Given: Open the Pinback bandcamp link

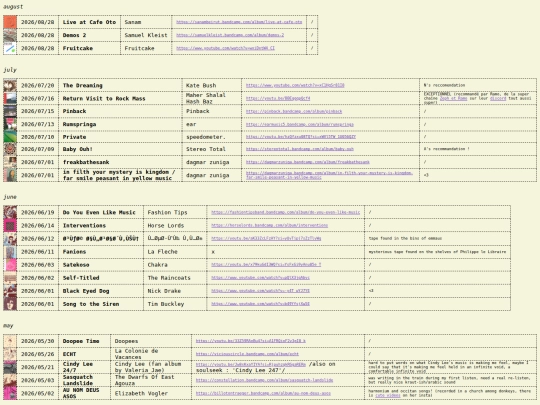Looking at the screenshot, I should pyautogui.click(x=294, y=111).
